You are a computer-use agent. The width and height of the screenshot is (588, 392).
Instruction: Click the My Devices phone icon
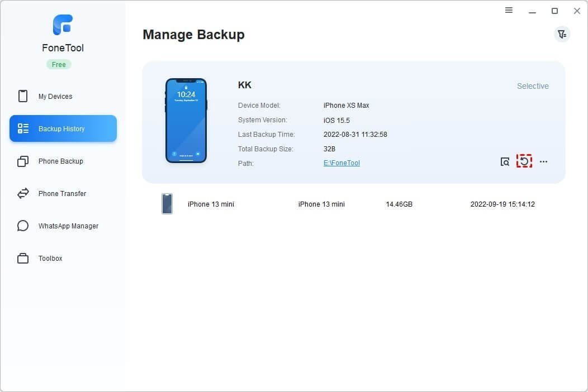point(23,96)
